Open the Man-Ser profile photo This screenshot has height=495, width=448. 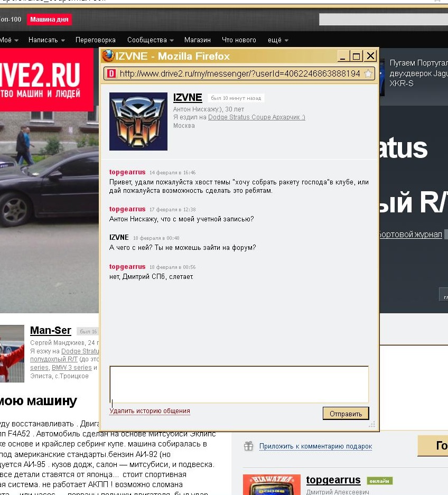[12, 353]
